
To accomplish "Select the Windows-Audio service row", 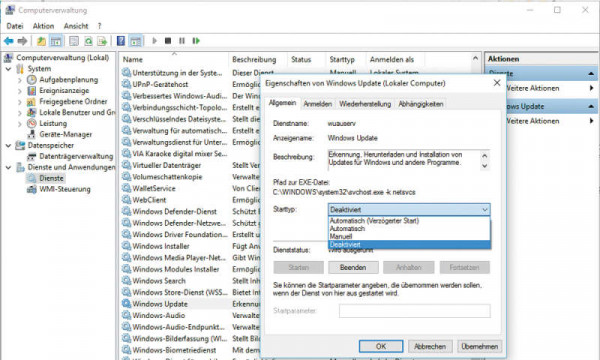I will point(191,315).
